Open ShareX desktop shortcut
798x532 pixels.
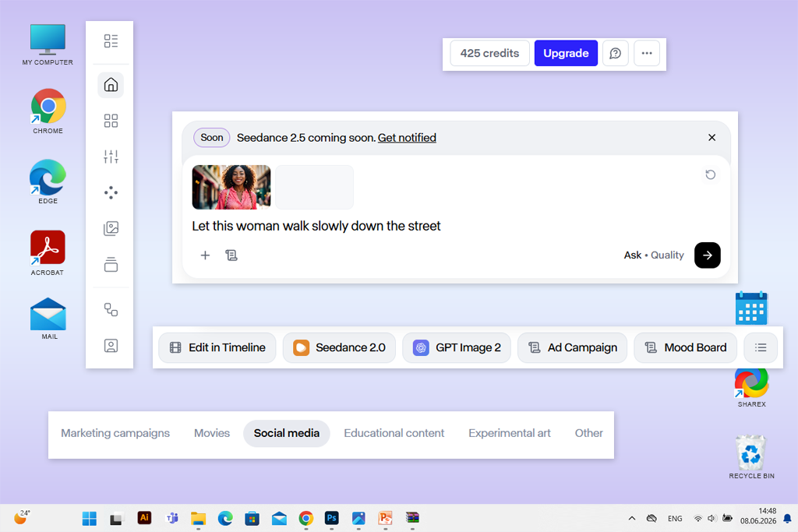point(752,387)
